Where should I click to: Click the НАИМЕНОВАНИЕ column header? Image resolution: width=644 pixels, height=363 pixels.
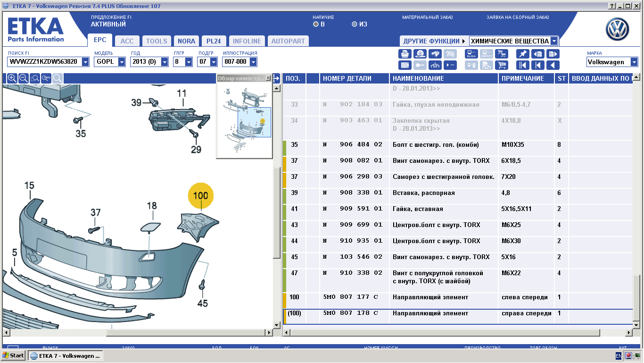click(x=444, y=78)
